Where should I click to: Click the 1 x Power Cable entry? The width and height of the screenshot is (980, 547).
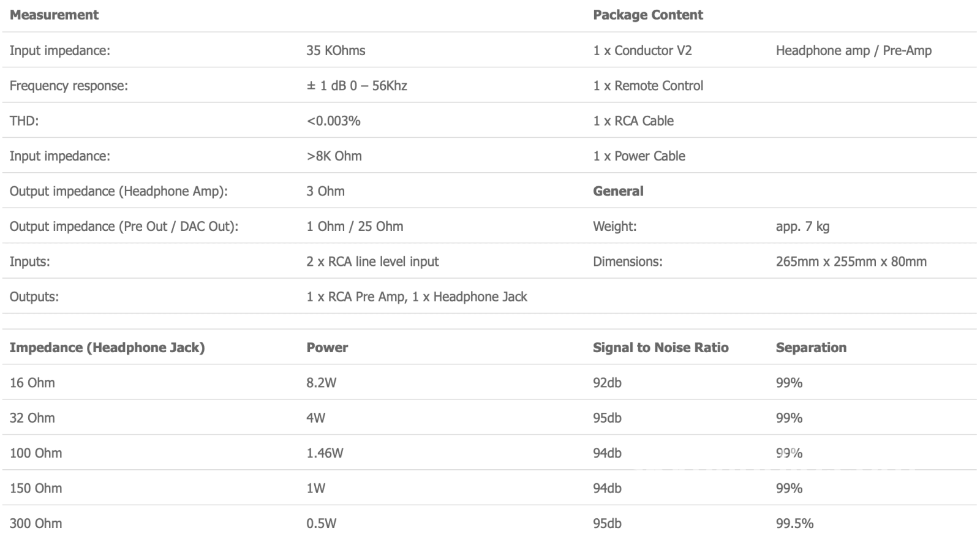click(639, 156)
